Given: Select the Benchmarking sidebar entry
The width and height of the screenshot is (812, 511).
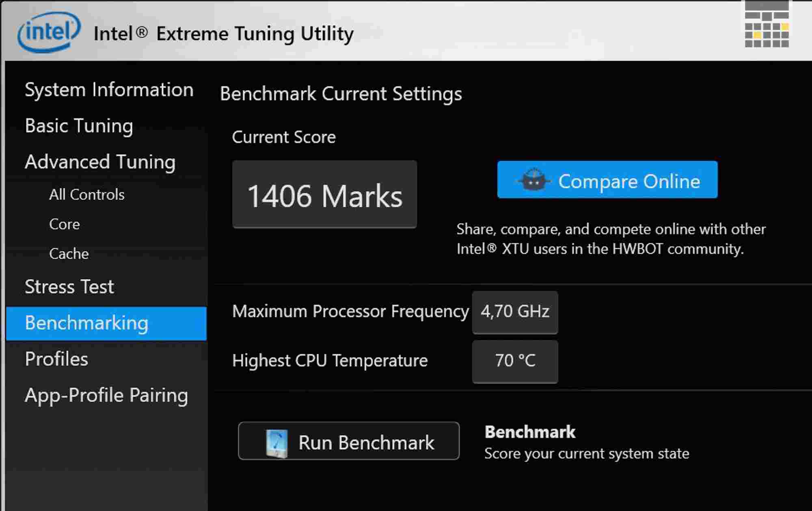Looking at the screenshot, I should pos(106,323).
